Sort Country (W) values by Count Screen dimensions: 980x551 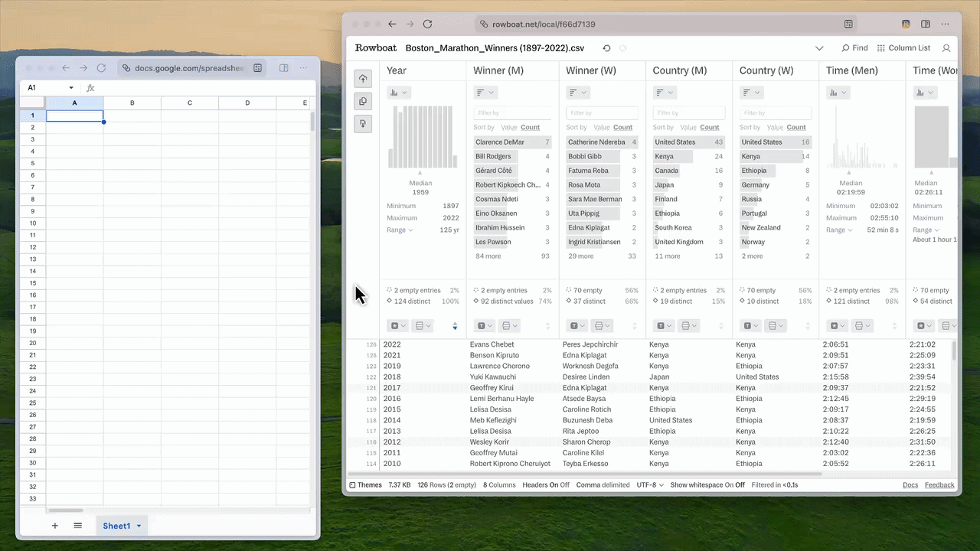pyautogui.click(x=796, y=128)
